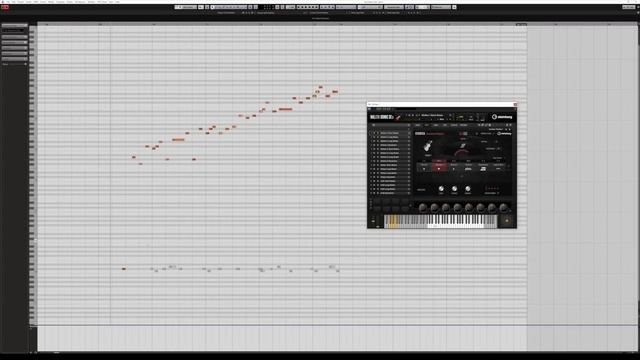Click the setup gear row at the inspector's bottom

[14, 64]
